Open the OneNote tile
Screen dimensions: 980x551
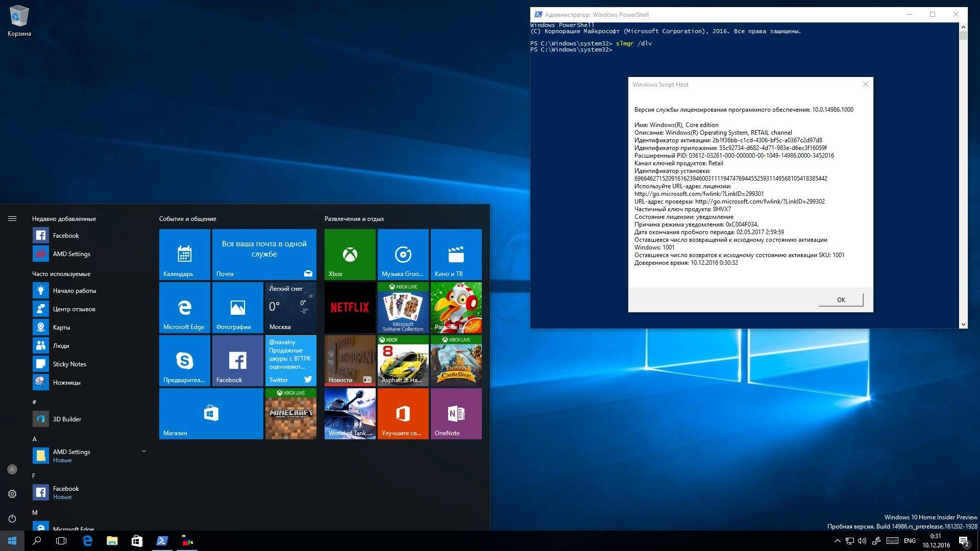(456, 414)
